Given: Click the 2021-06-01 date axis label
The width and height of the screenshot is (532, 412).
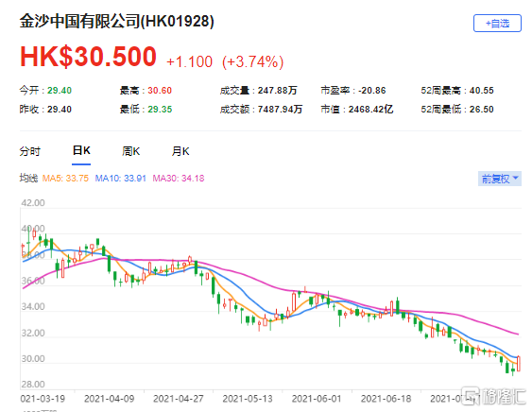Looking at the screenshot, I should coord(317,399).
